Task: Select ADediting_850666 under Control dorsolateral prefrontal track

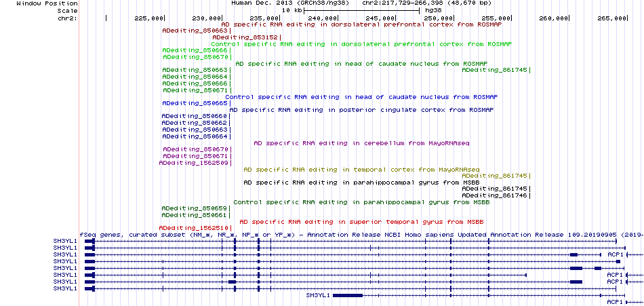Action: click(x=195, y=51)
